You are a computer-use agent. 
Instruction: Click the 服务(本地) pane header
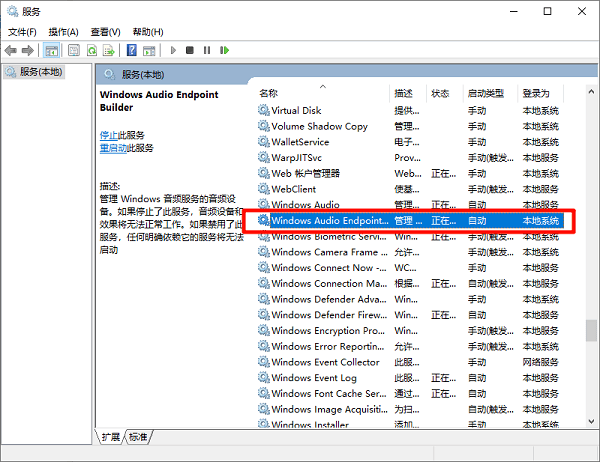[143, 74]
